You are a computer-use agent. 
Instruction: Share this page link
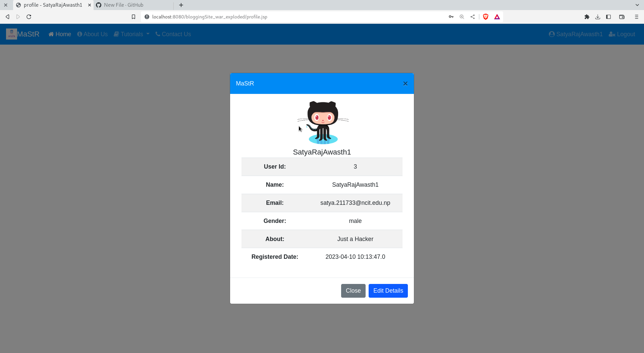pyautogui.click(x=473, y=17)
